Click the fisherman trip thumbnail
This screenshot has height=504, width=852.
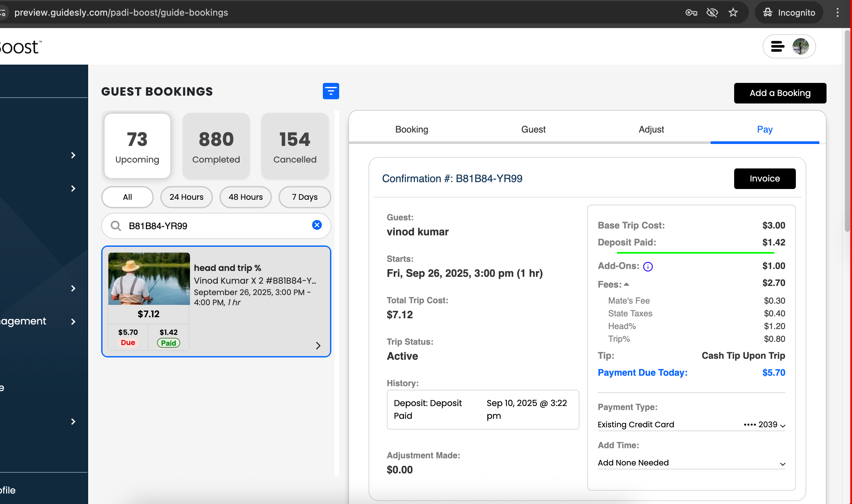(149, 278)
